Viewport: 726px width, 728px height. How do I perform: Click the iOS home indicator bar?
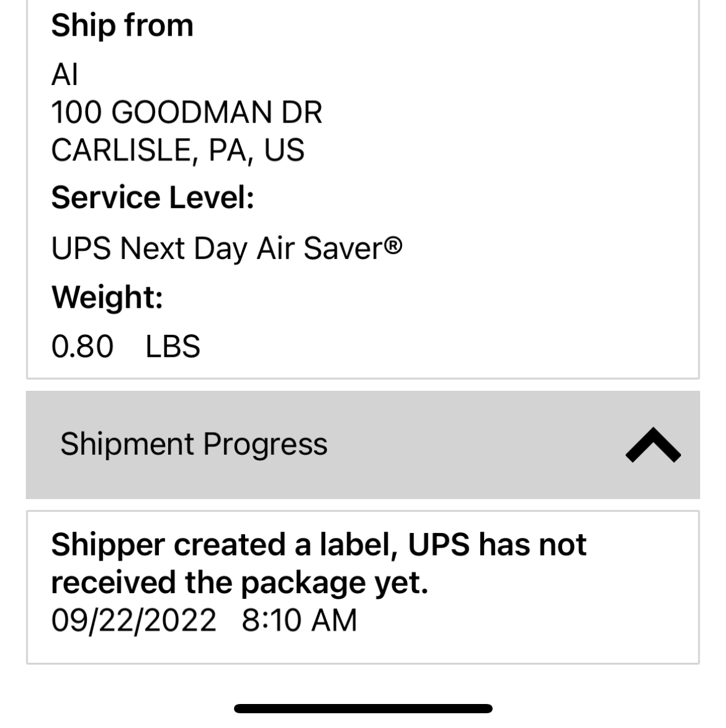pos(363,708)
